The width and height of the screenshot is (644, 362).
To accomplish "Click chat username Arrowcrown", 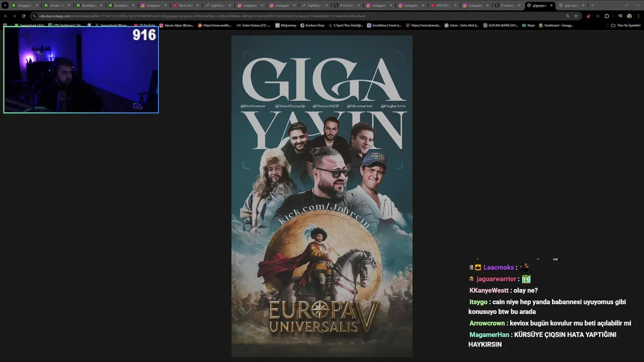I will [487, 323].
